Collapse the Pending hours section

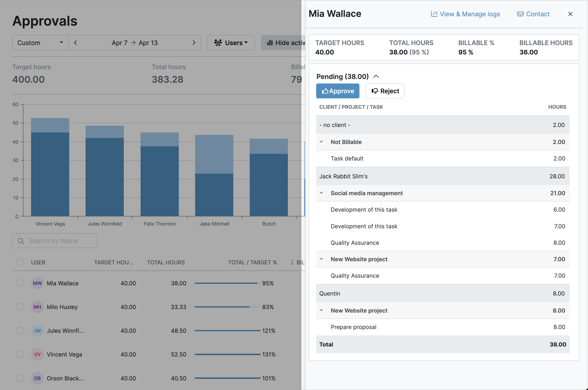[376, 76]
